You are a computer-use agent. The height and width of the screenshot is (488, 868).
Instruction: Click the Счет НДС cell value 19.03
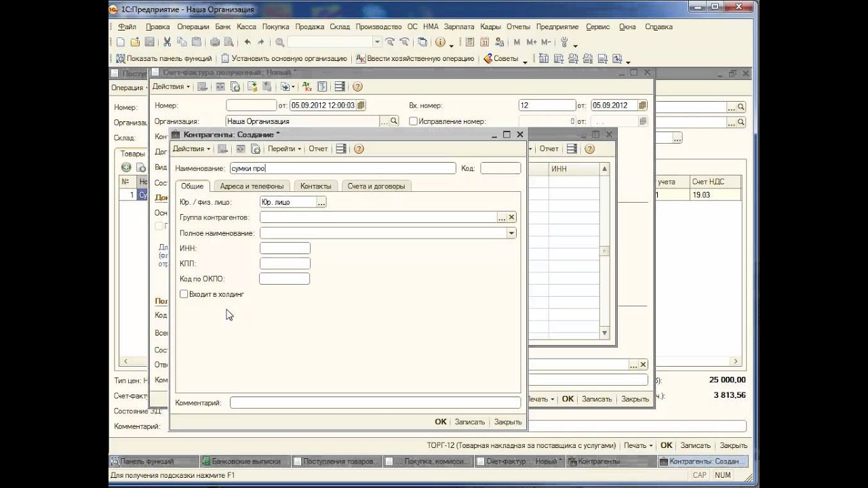[x=715, y=195]
